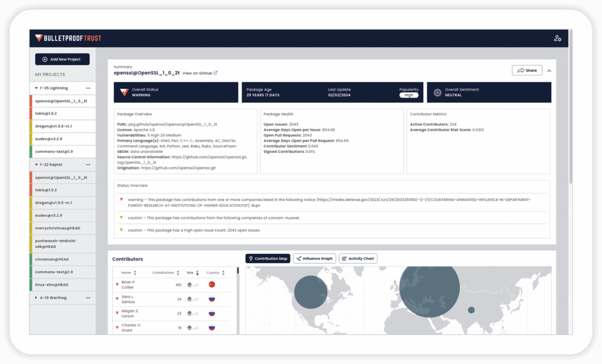The height and width of the screenshot is (364, 602).
Task: Sort contributors by Risk
Action: pyautogui.click(x=198, y=273)
